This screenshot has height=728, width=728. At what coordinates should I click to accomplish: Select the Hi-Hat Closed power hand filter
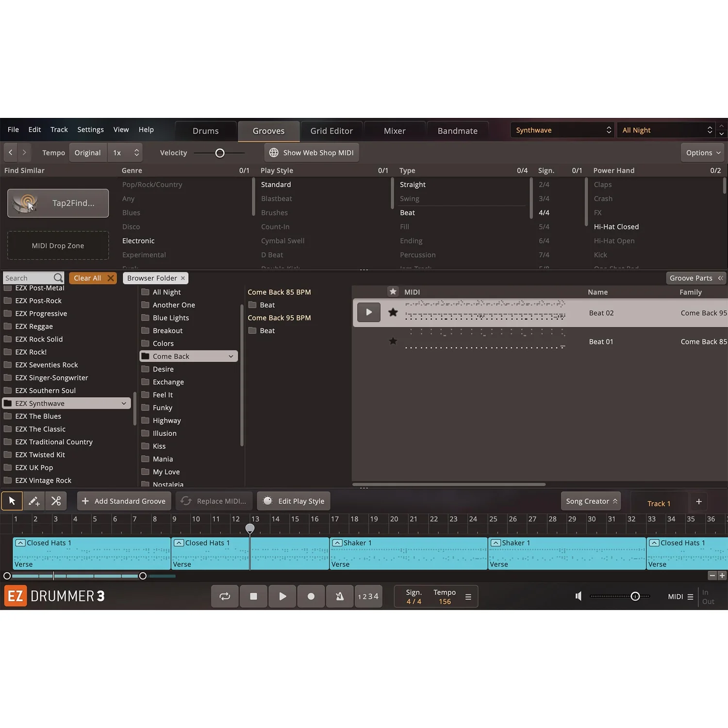pyautogui.click(x=616, y=227)
